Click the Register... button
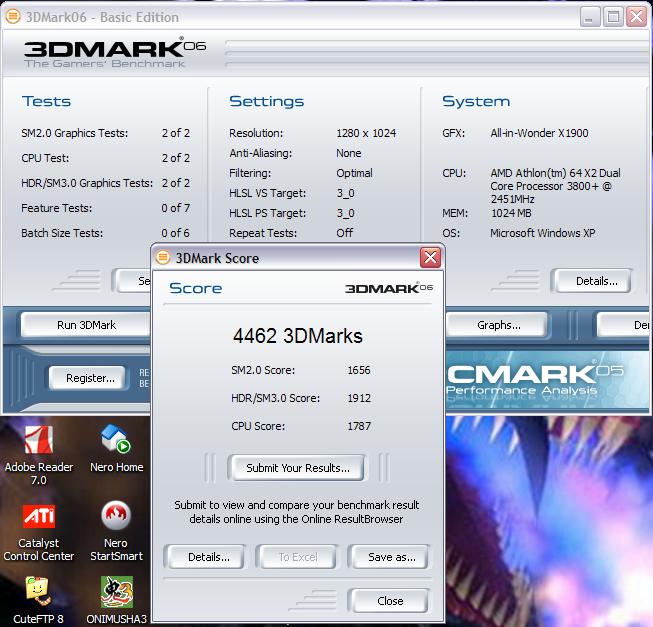The image size is (653, 627). (x=90, y=378)
